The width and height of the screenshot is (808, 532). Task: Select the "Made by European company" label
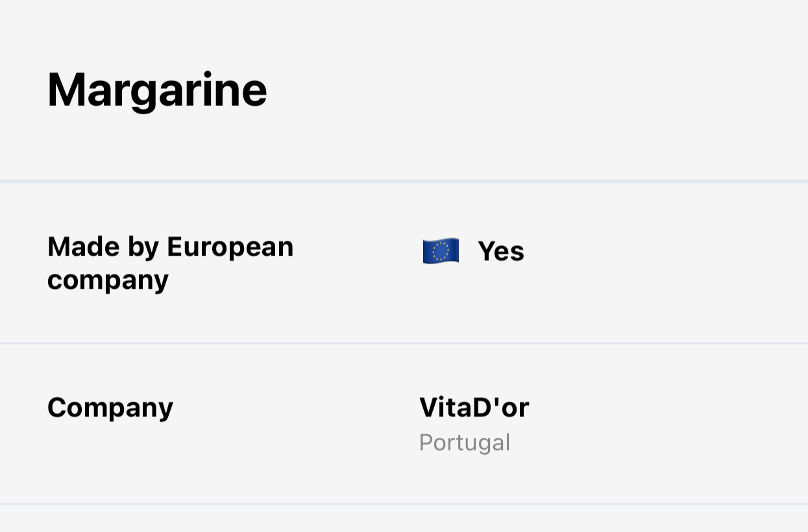click(170, 263)
